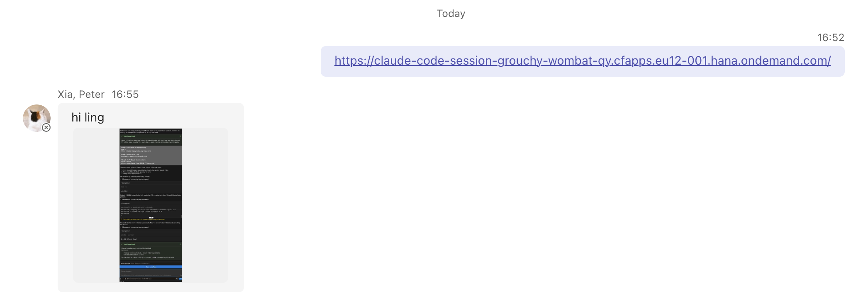Click Peter Xia's cat avatar picture
The width and height of the screenshot is (868, 306).
click(36, 117)
